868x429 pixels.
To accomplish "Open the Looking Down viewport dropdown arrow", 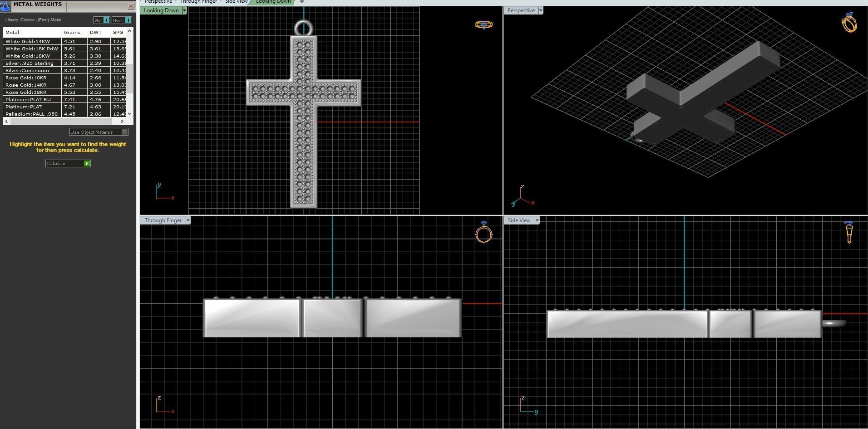I will (184, 10).
